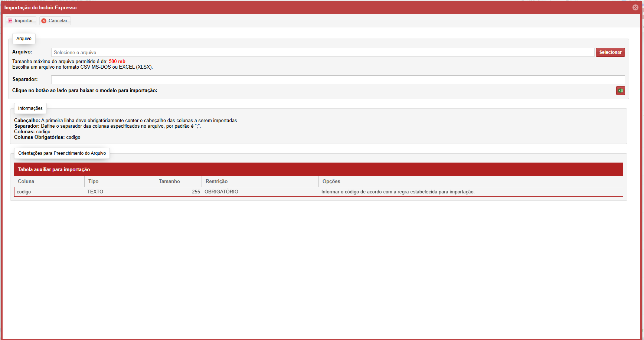Image resolution: width=644 pixels, height=340 pixels.
Task: Click the Importar button in the toolbar
Action: point(21,21)
